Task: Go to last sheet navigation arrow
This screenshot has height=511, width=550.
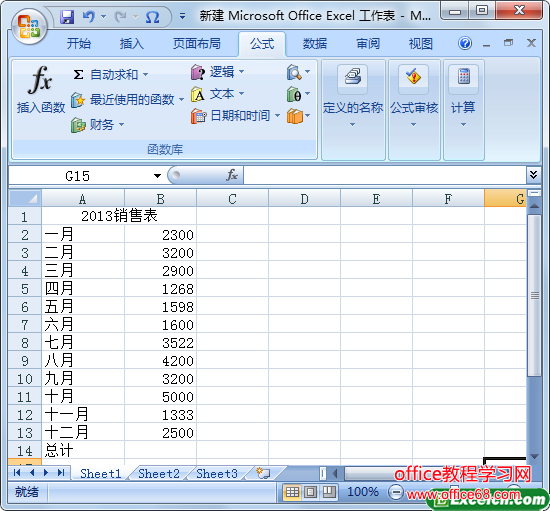Action: [x=61, y=473]
